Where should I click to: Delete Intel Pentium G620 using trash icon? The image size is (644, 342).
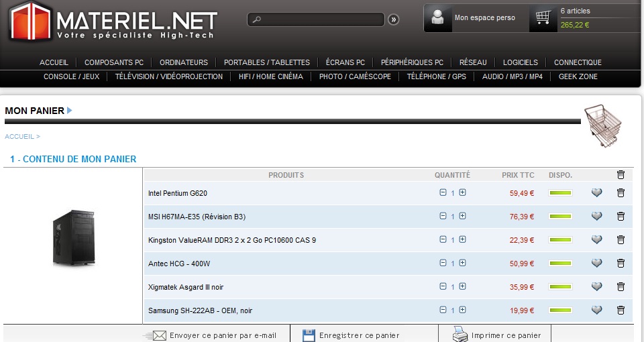[x=621, y=193]
